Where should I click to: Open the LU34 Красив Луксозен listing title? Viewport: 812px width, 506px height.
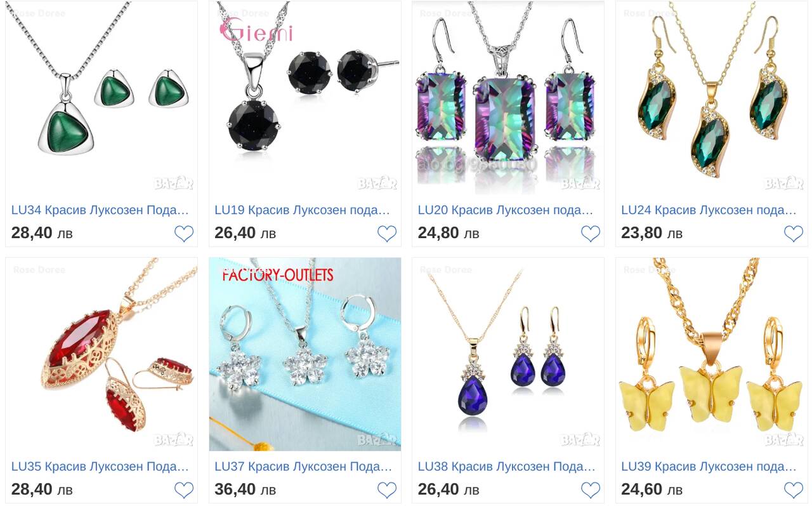pos(100,210)
